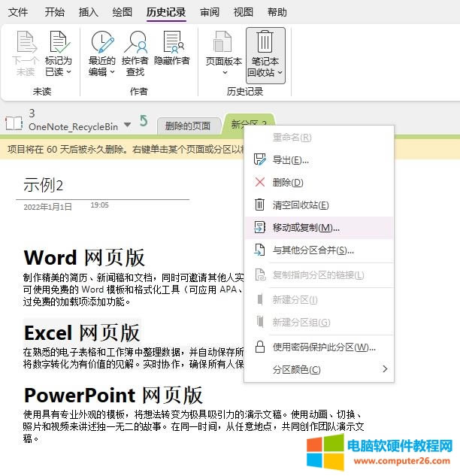Expand the OneNote_RecycleBin notebook dropdown
Viewport: 460px width, 476px height.
click(x=127, y=124)
